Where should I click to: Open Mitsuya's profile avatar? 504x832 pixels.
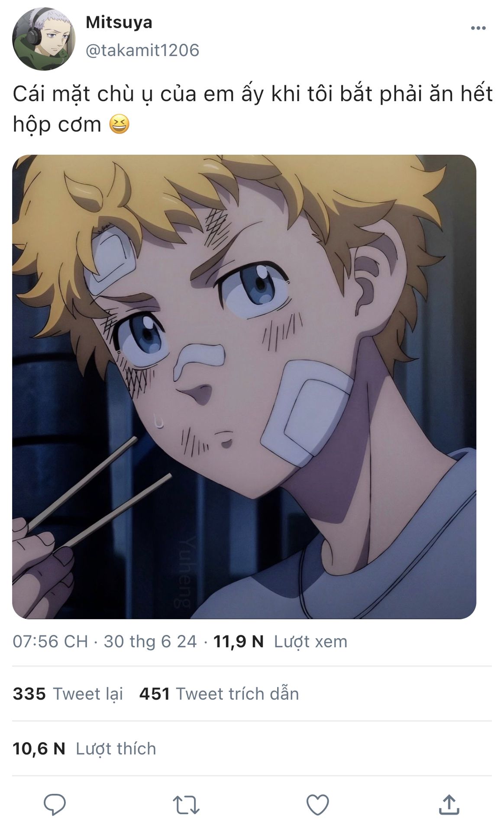[x=43, y=39]
